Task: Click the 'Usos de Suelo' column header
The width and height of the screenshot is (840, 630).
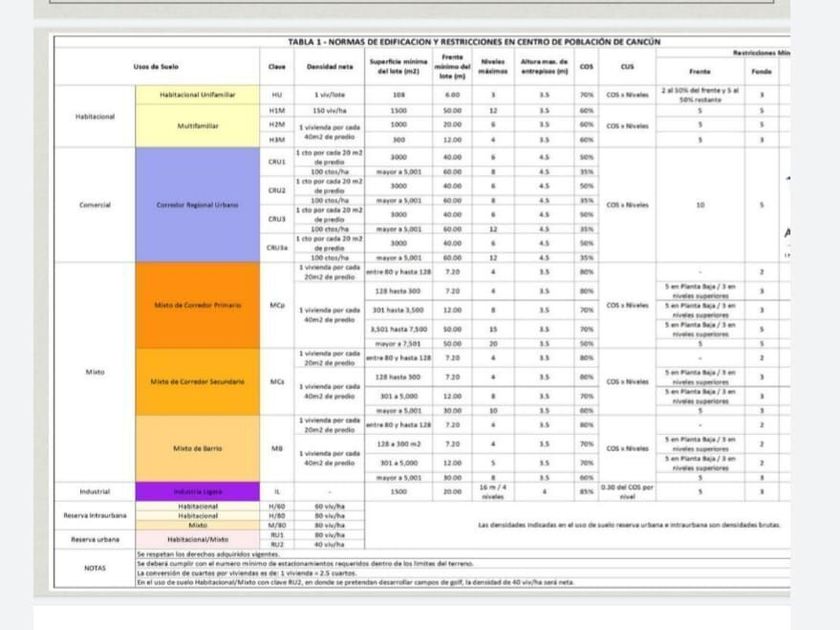Action: click(x=156, y=66)
